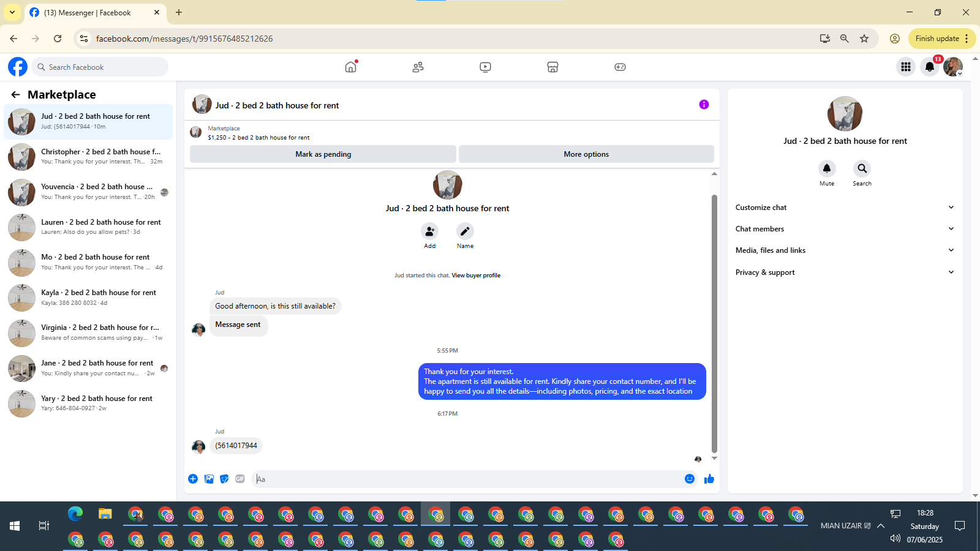Open the notifications bell with 13 badge
Image resolution: width=980 pixels, height=551 pixels.
pos(929,67)
